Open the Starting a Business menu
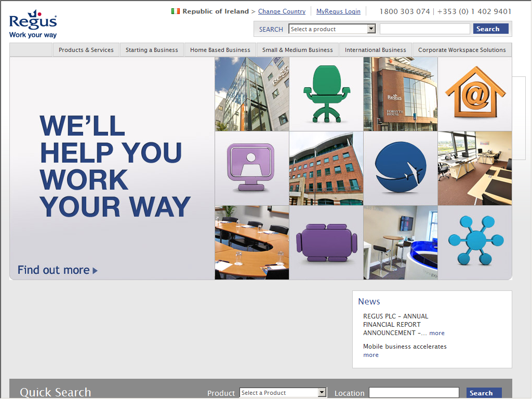Image resolution: width=532 pixels, height=399 pixels. point(152,50)
